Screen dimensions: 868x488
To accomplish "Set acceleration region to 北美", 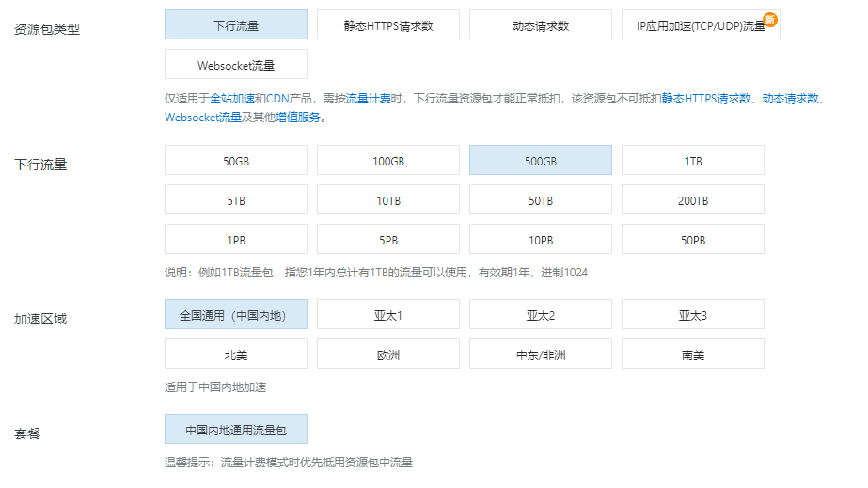I will [x=235, y=354].
